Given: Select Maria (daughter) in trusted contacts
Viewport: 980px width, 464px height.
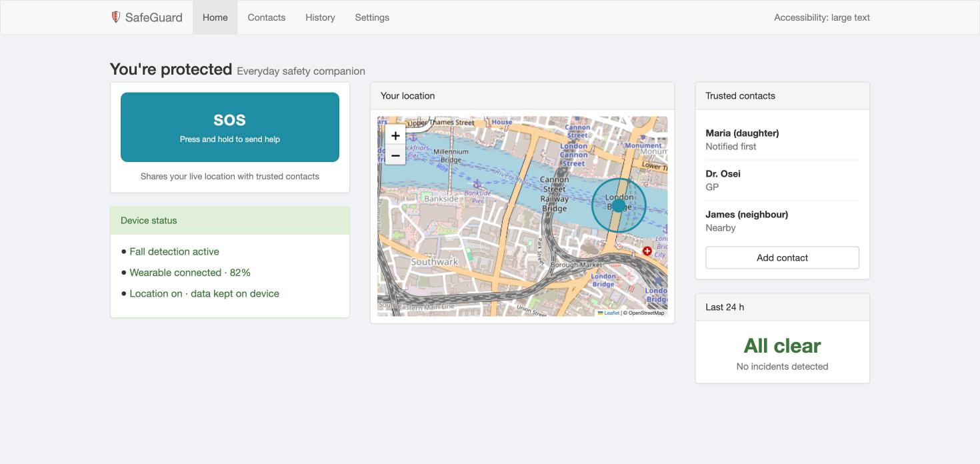Looking at the screenshot, I should (x=782, y=140).
